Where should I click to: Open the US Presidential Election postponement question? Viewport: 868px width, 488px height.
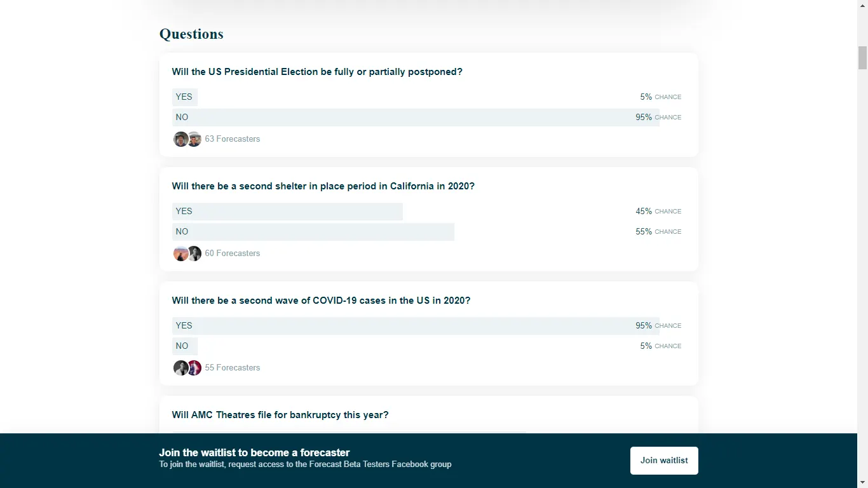pos(317,72)
